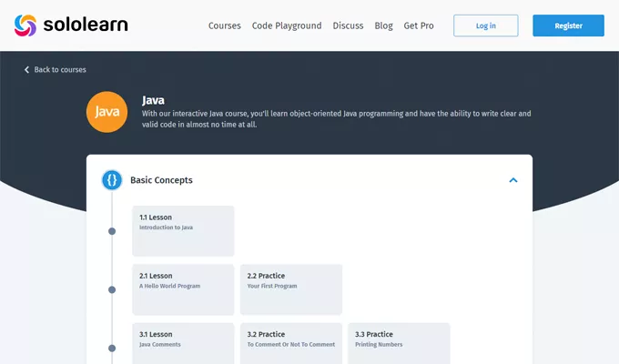
Task: Open the Get Pro page
Action: [419, 25]
